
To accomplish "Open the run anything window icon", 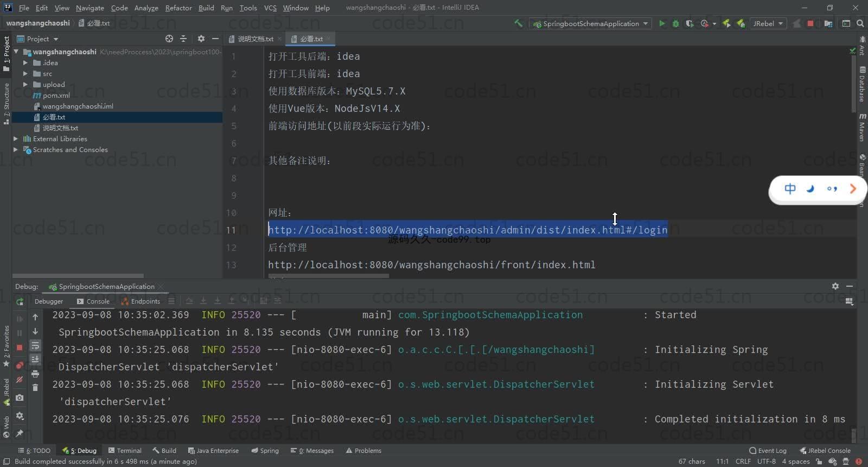I will click(x=846, y=23).
